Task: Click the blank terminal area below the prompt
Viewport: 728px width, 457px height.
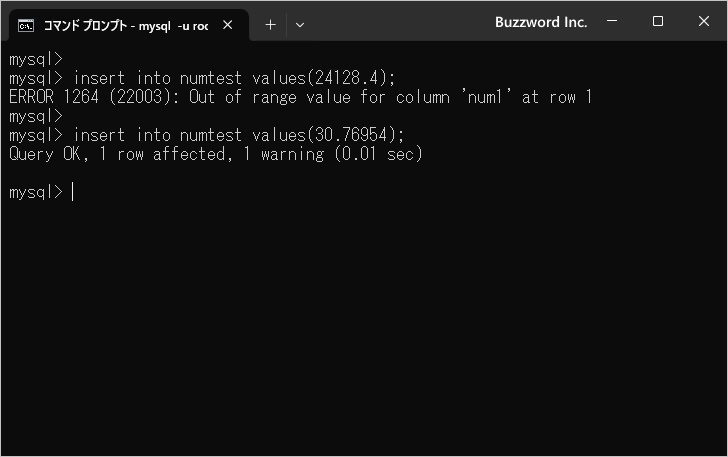Action: pos(364,325)
